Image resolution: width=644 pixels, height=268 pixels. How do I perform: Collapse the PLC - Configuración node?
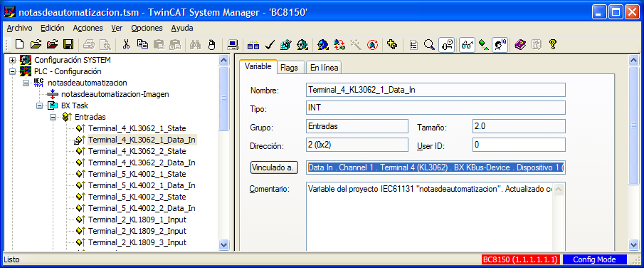(12, 71)
